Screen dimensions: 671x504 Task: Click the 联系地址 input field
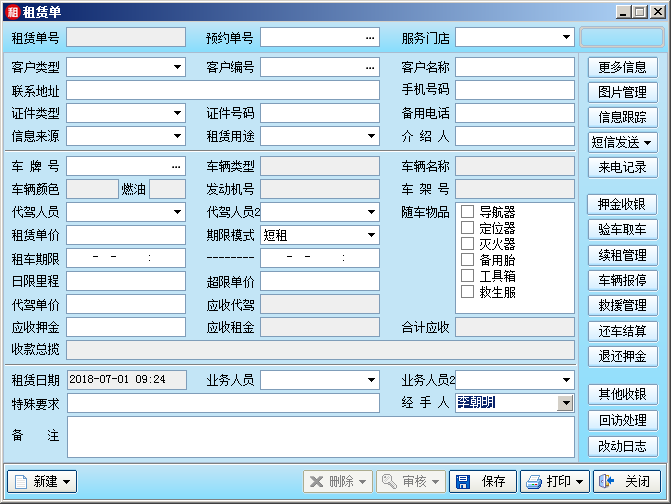click(x=223, y=91)
